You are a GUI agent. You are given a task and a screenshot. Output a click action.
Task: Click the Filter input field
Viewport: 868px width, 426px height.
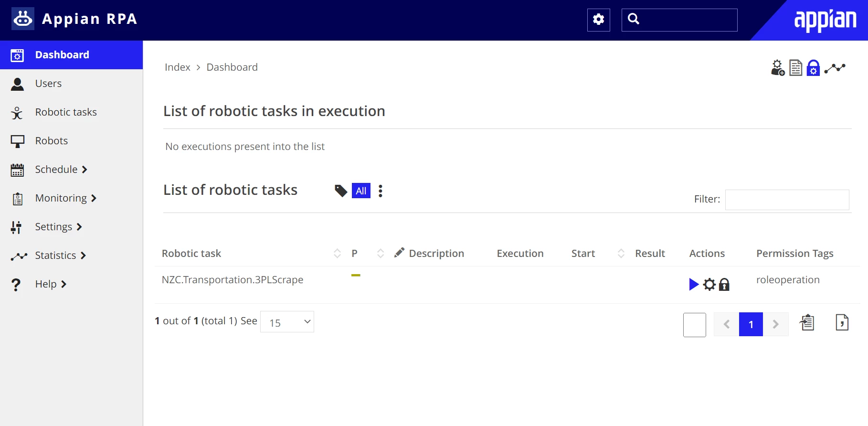(787, 200)
